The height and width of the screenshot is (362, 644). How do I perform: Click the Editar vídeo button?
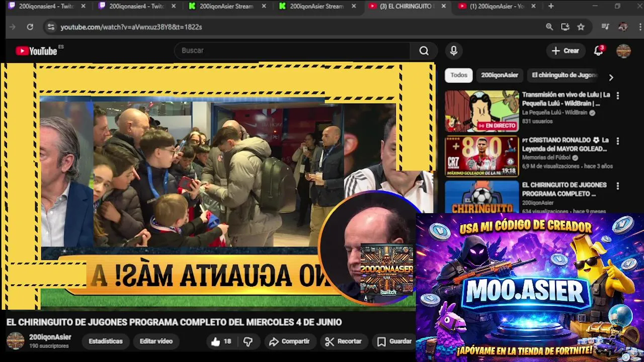click(x=156, y=341)
